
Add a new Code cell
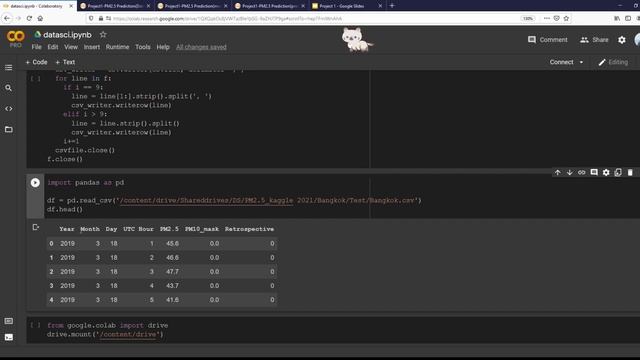click(36, 62)
